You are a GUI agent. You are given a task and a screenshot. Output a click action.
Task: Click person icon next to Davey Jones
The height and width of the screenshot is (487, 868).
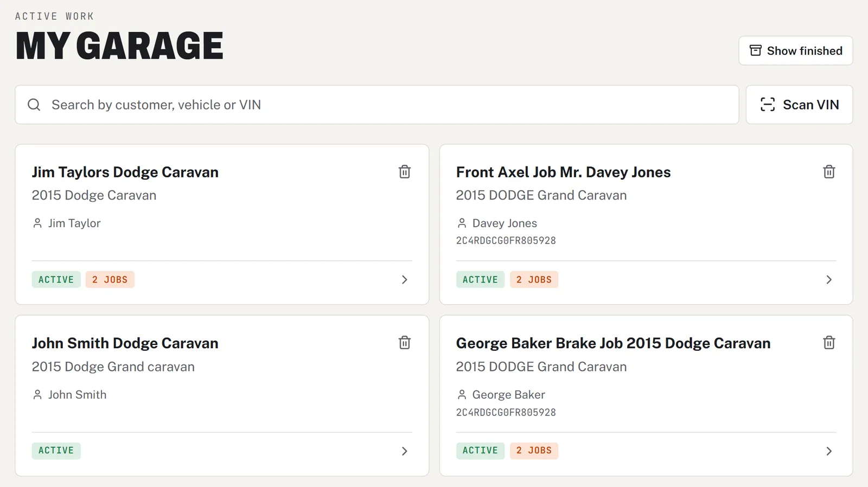tap(462, 223)
